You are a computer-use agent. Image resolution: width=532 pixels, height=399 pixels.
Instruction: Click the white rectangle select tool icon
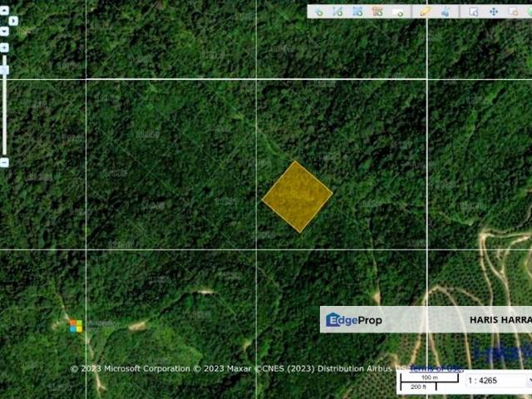(x=397, y=12)
